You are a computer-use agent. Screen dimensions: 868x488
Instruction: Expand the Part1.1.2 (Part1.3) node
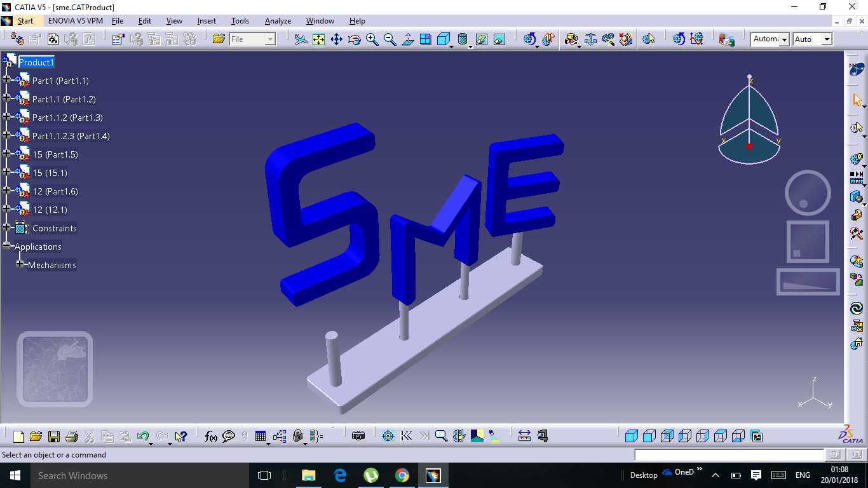(6, 116)
